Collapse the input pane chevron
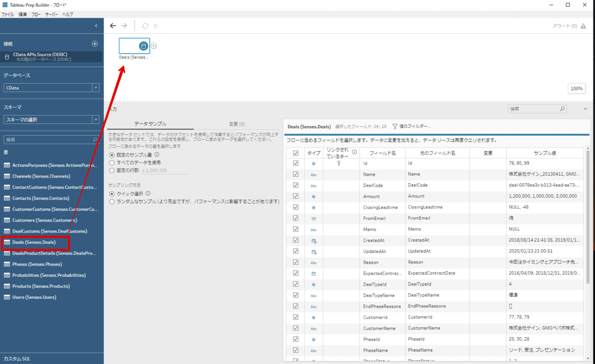 coord(585,108)
